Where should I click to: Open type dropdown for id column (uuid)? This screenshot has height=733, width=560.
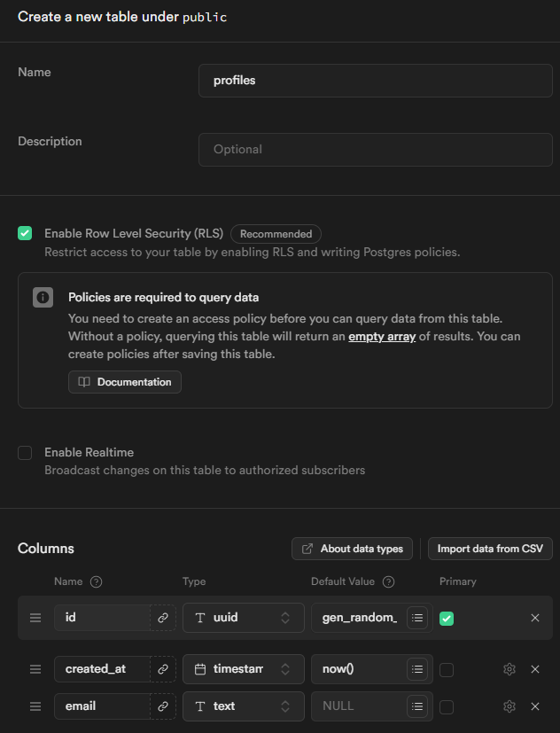coord(244,618)
